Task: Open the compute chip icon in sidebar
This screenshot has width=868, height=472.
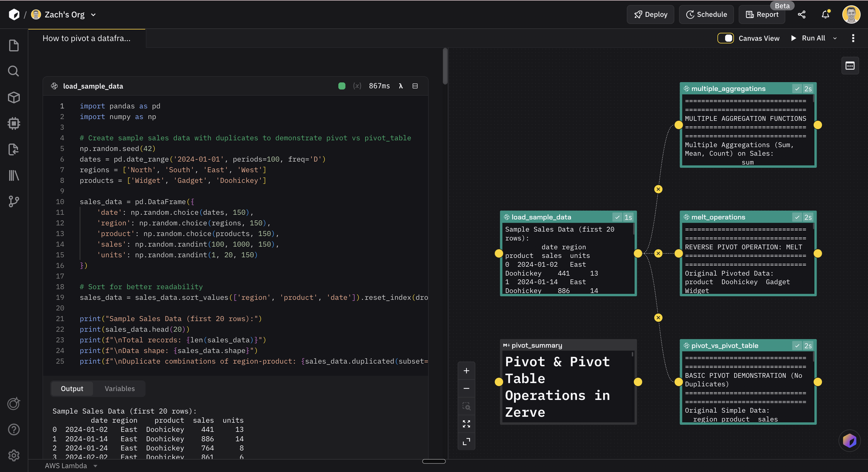Action: point(14,123)
